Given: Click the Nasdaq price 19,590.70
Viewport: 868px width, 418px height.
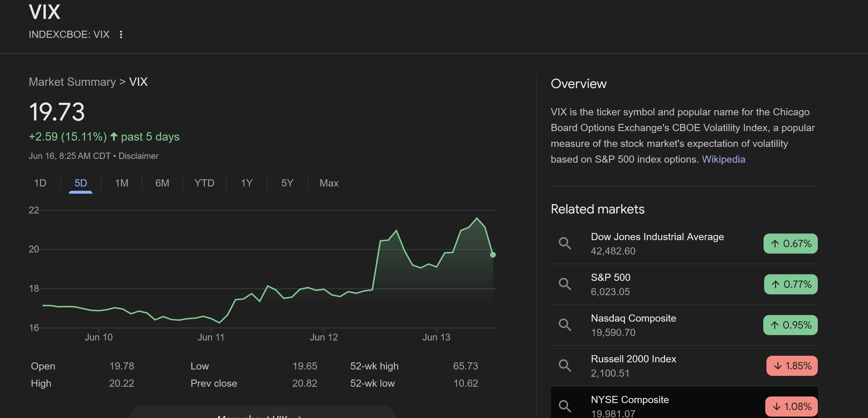Looking at the screenshot, I should coord(613,333).
